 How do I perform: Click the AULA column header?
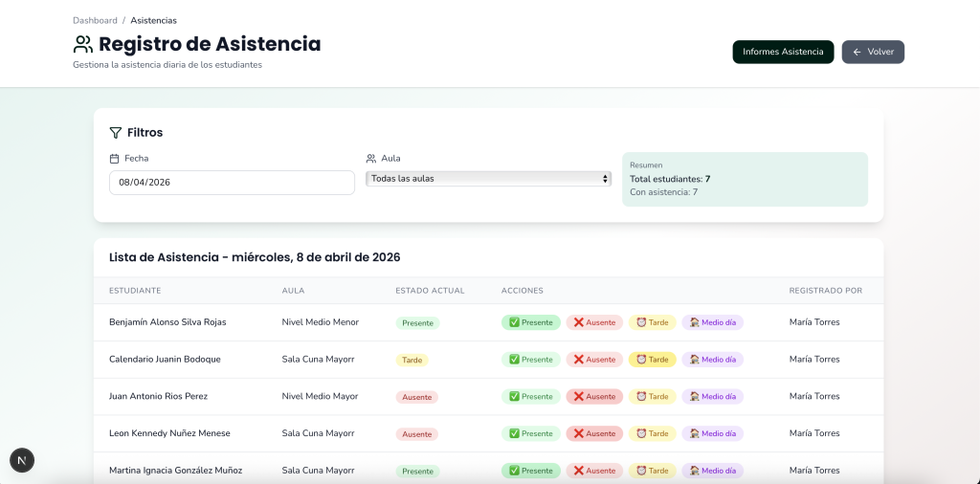click(293, 291)
